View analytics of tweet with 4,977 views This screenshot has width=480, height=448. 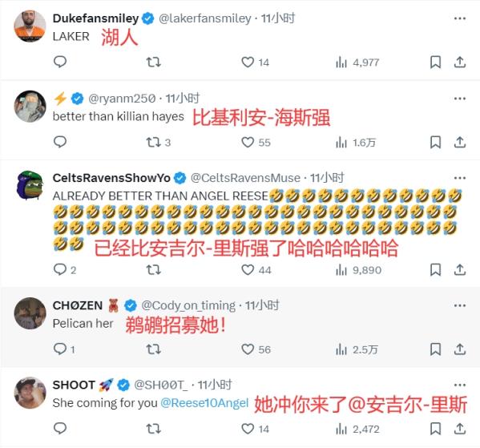tap(357, 63)
